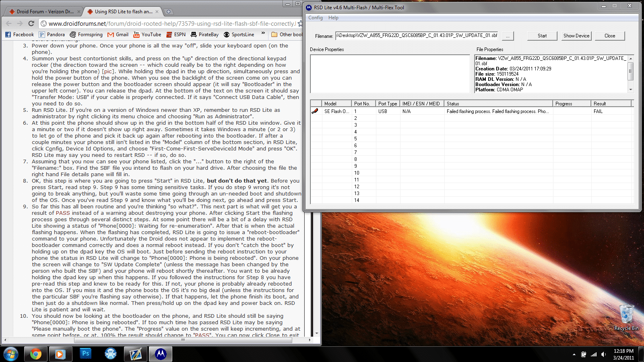Click the IMEI / ESN / MEID column header

[422, 104]
